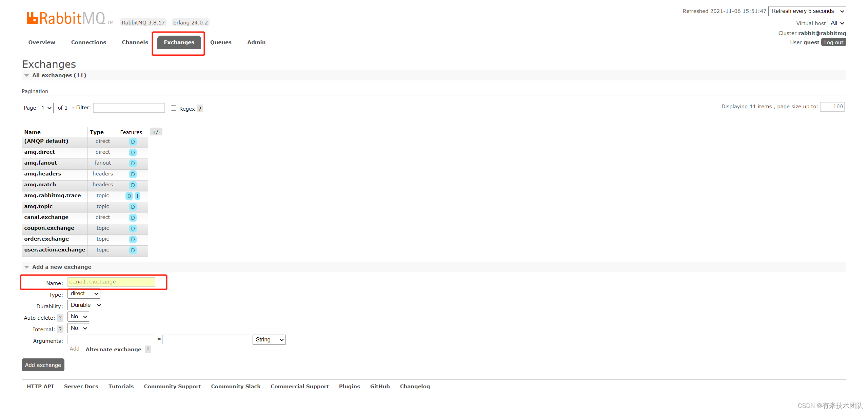Open the order.exchange link

click(46, 239)
